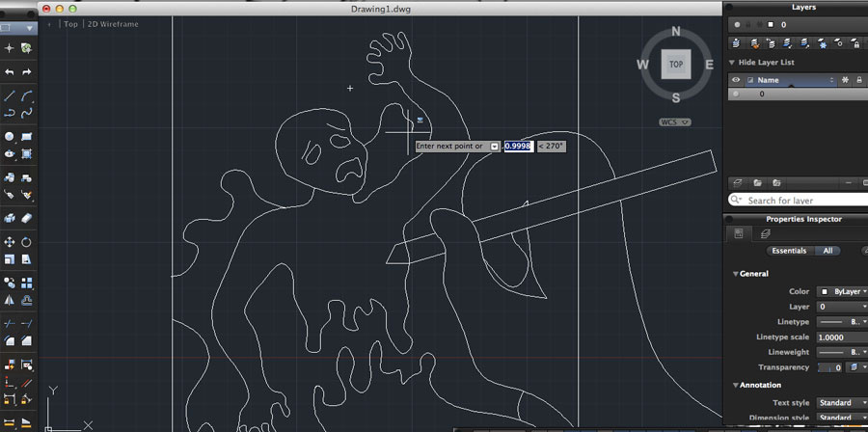868x432 pixels.
Task: Toggle visibility dot of layer 0
Action: [737, 94]
